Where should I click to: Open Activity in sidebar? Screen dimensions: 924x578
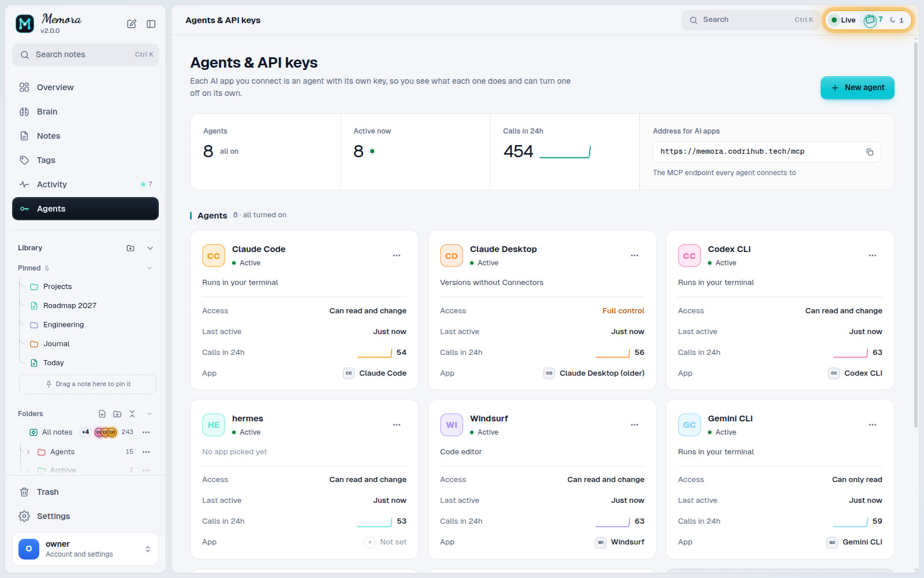(x=85, y=184)
